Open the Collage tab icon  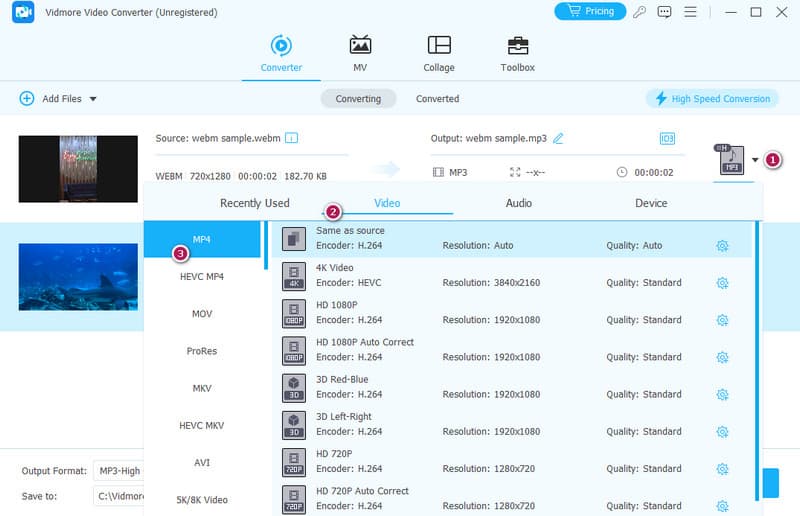click(x=438, y=46)
